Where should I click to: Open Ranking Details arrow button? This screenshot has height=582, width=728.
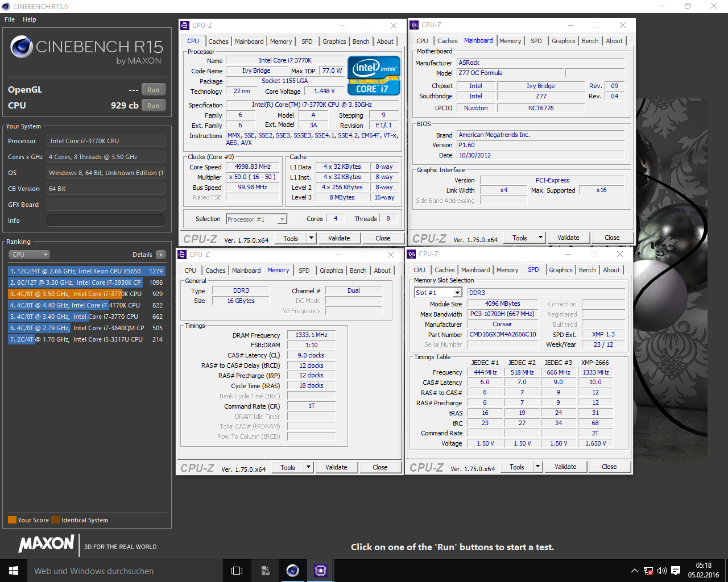click(x=161, y=255)
